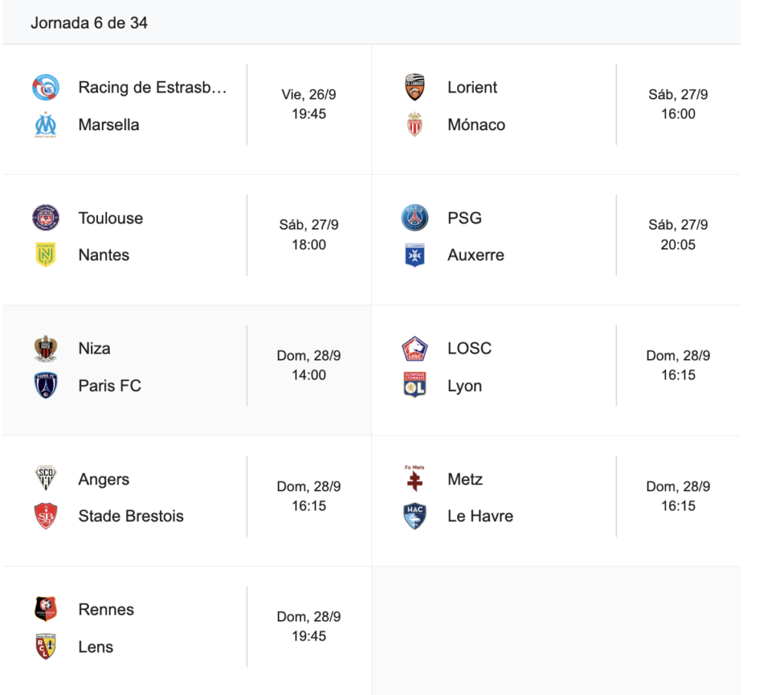The height and width of the screenshot is (695, 784).
Task: Open the Angers team name link
Action: click(103, 479)
